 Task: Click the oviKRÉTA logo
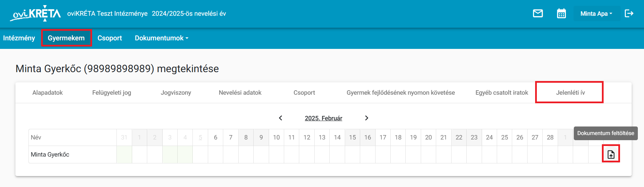(36, 13)
